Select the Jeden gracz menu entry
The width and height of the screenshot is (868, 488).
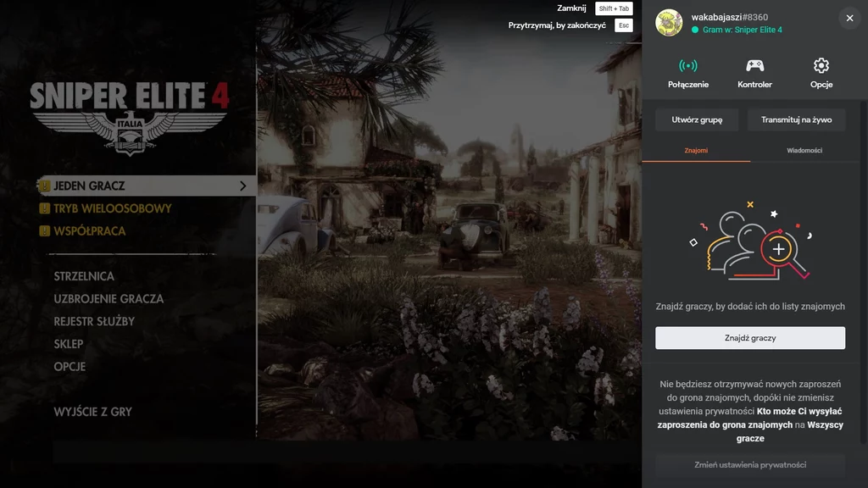click(147, 186)
